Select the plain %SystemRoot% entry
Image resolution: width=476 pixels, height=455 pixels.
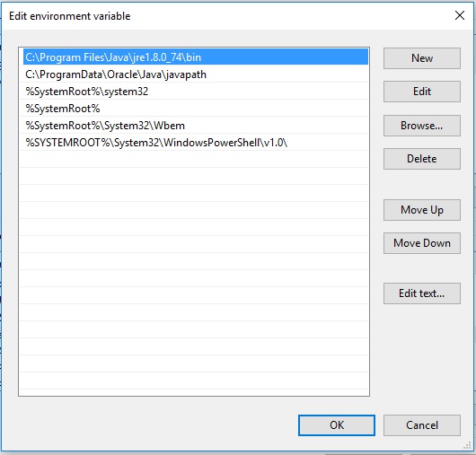[196, 109]
